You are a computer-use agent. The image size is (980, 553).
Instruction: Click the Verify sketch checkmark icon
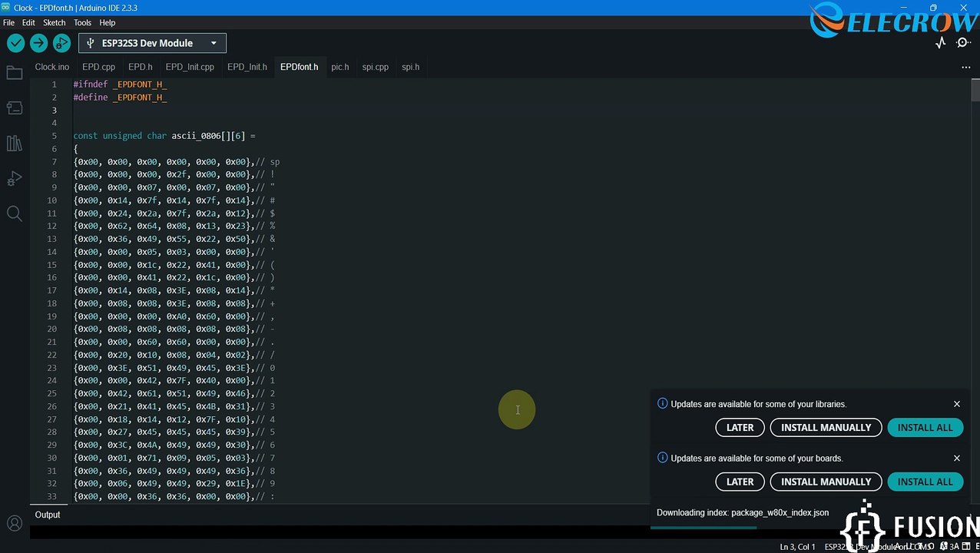15,43
